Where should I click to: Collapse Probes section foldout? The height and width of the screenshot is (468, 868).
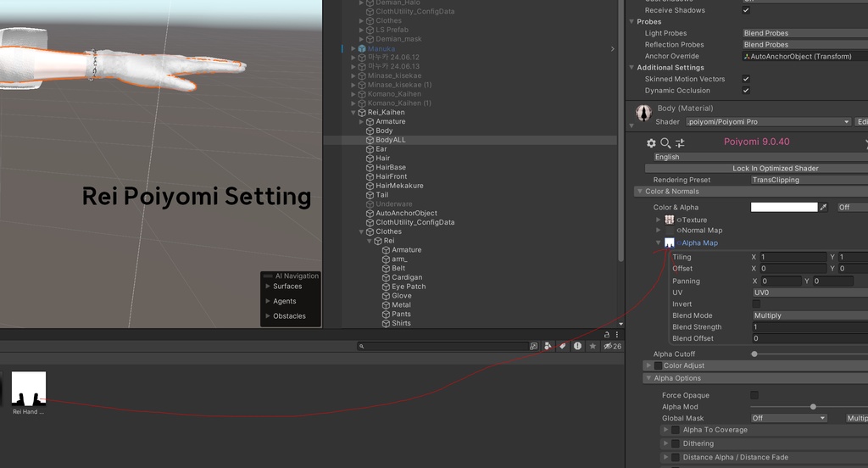632,21
